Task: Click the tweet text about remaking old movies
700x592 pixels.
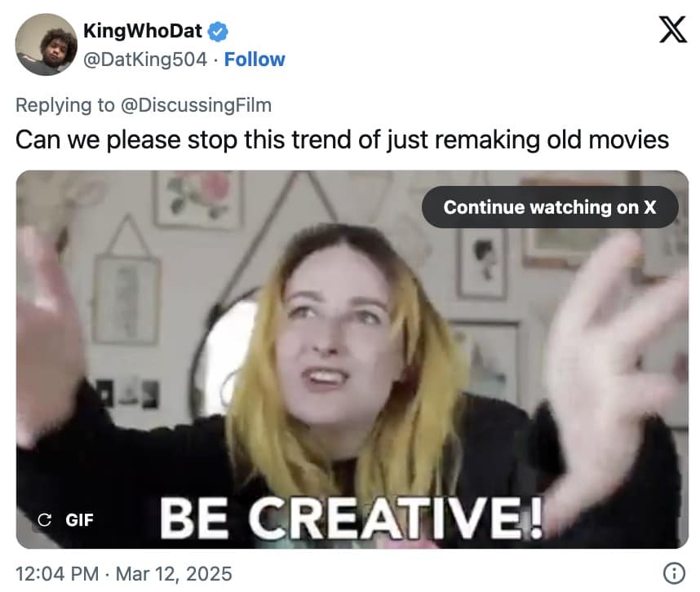Action: tap(348, 139)
